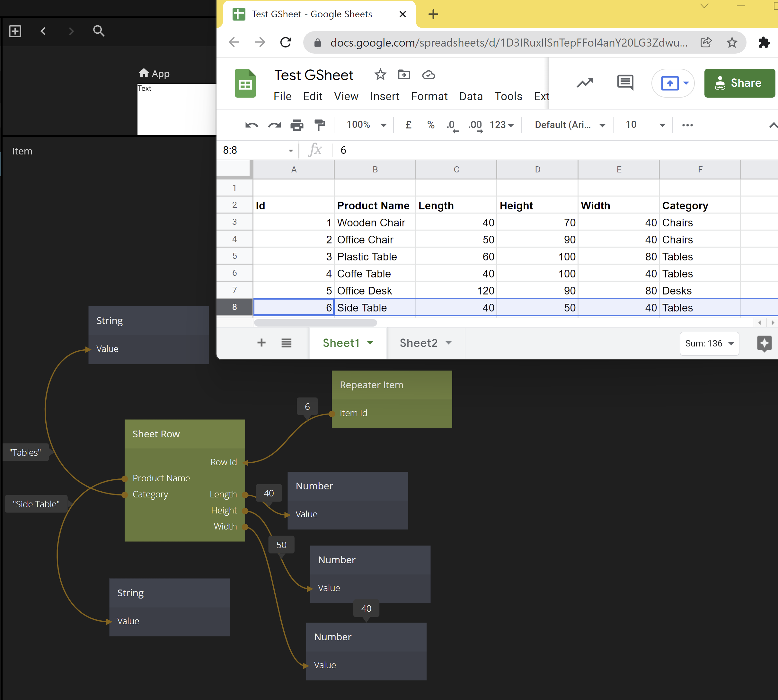Click the print icon in Sheets toolbar
Viewport: 778px width, 700px height.
pyautogui.click(x=297, y=125)
